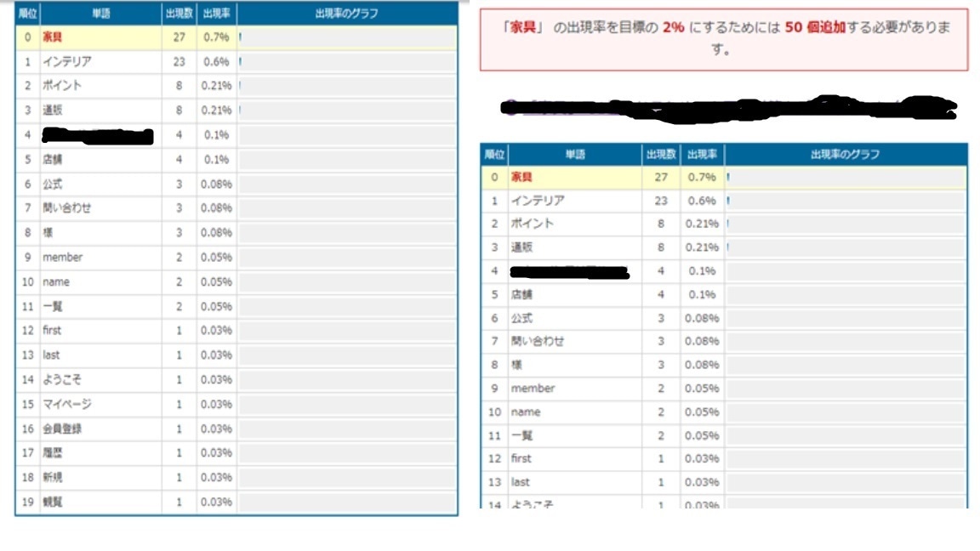Select the word name in the right table
Image resolution: width=980 pixels, height=551 pixels.
click(526, 412)
